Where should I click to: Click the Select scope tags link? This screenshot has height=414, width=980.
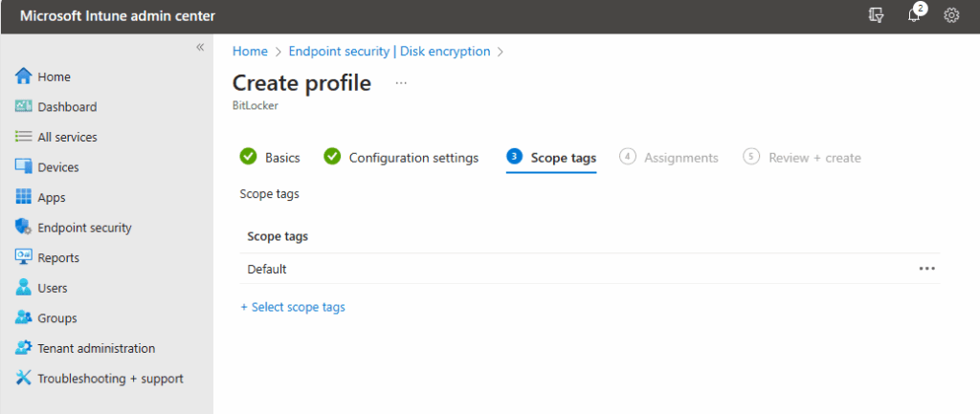(x=293, y=307)
